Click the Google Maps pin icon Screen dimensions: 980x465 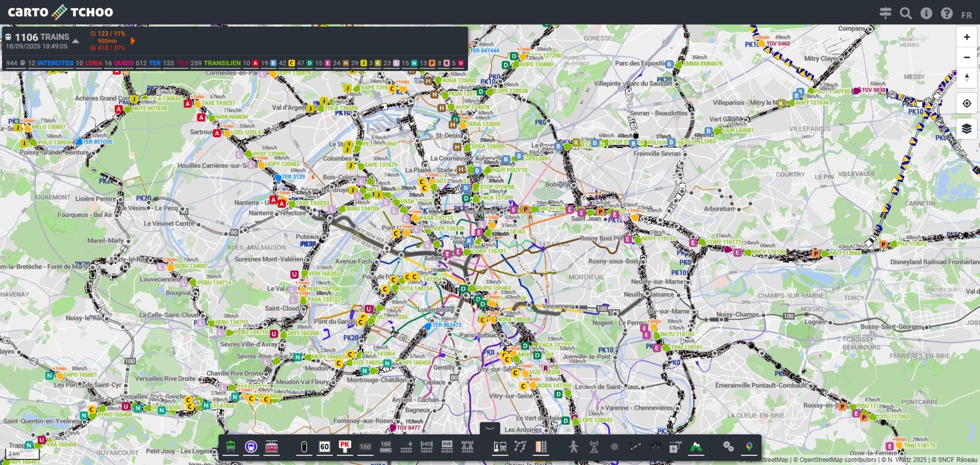pyautogui.click(x=749, y=447)
